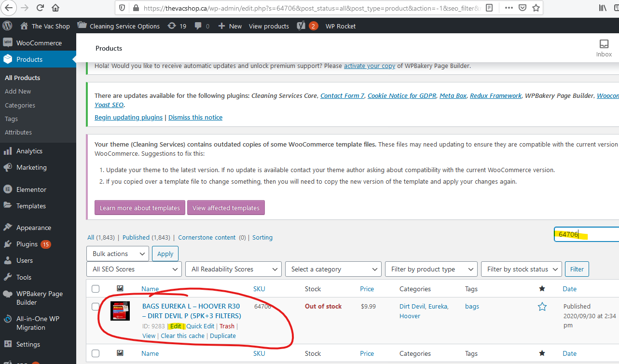Open the shield tracking protection icon
This screenshot has height=364, width=619.
[x=123, y=8]
